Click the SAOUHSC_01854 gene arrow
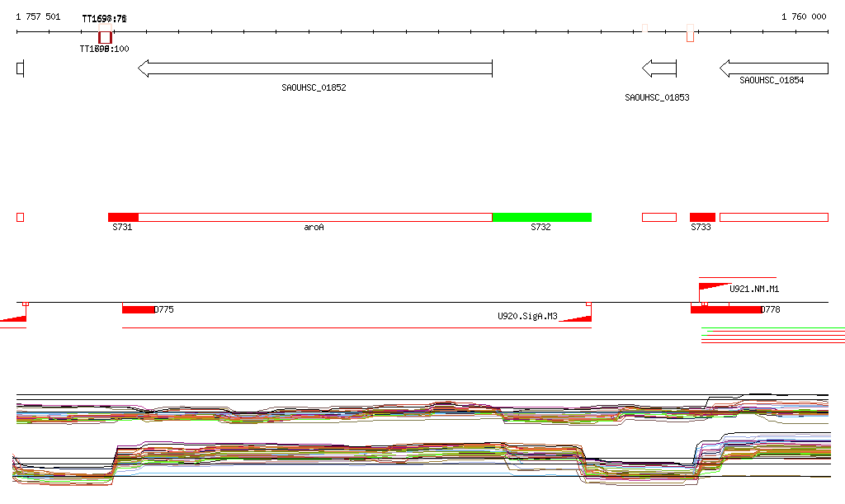 coord(773,68)
